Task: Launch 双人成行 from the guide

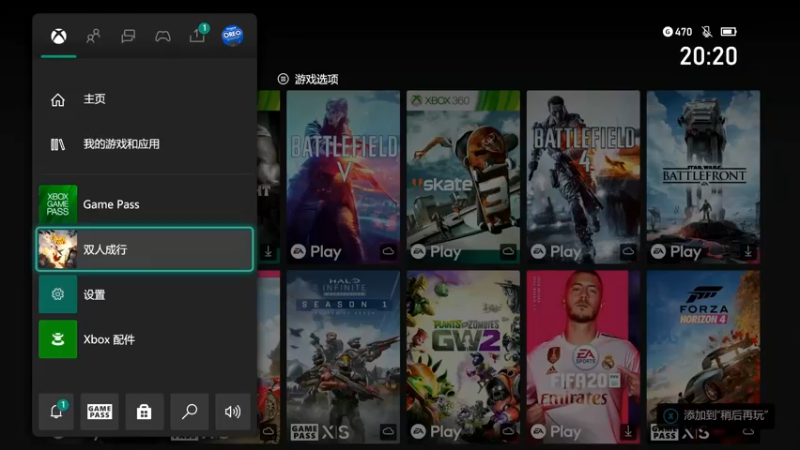Action: 145,249
